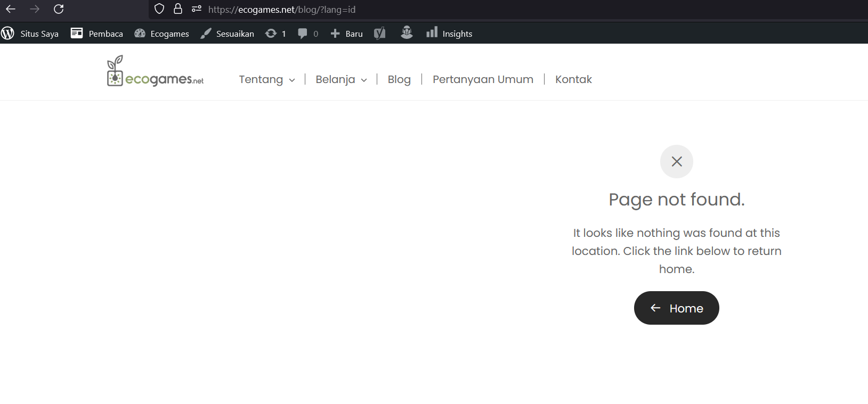Click the Home button to return

[677, 308]
